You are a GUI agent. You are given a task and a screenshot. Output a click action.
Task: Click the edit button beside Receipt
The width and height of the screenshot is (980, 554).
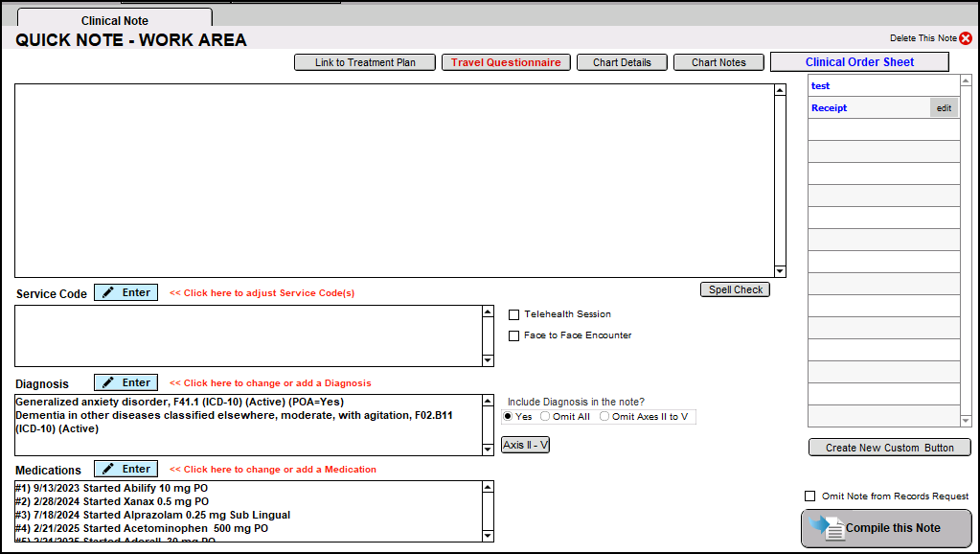[x=944, y=108]
